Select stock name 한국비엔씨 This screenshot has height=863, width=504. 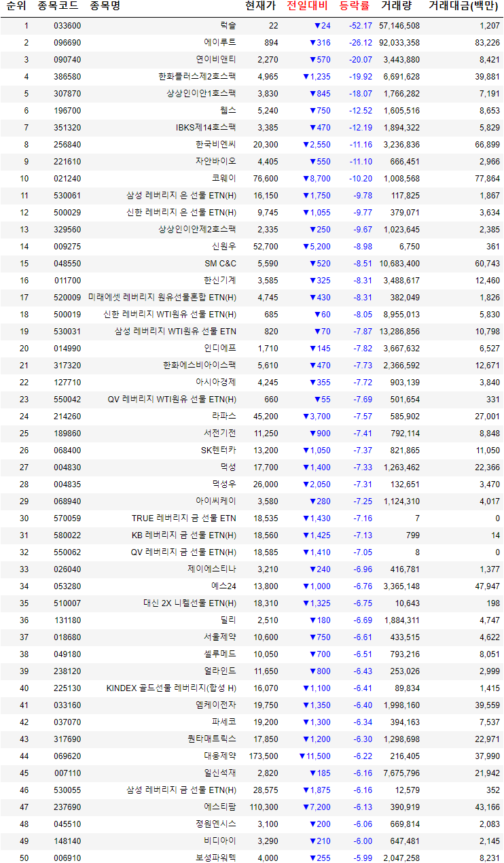coord(216,145)
